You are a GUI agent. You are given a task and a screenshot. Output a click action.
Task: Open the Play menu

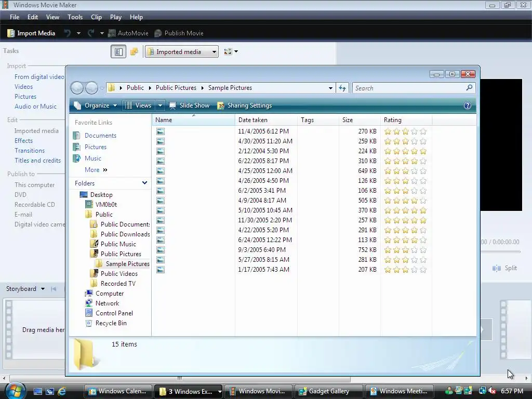coord(116,17)
